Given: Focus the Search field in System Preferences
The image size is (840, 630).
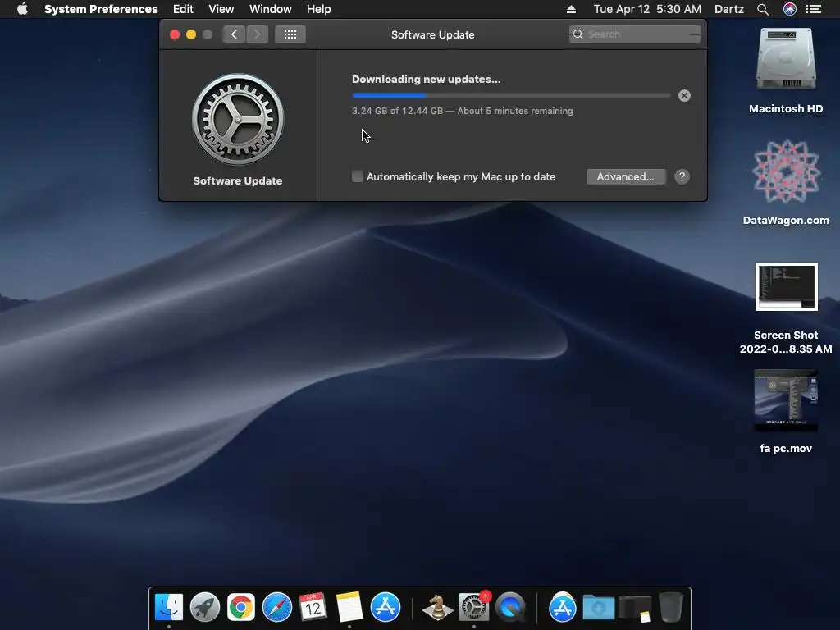Looking at the screenshot, I should coord(634,34).
